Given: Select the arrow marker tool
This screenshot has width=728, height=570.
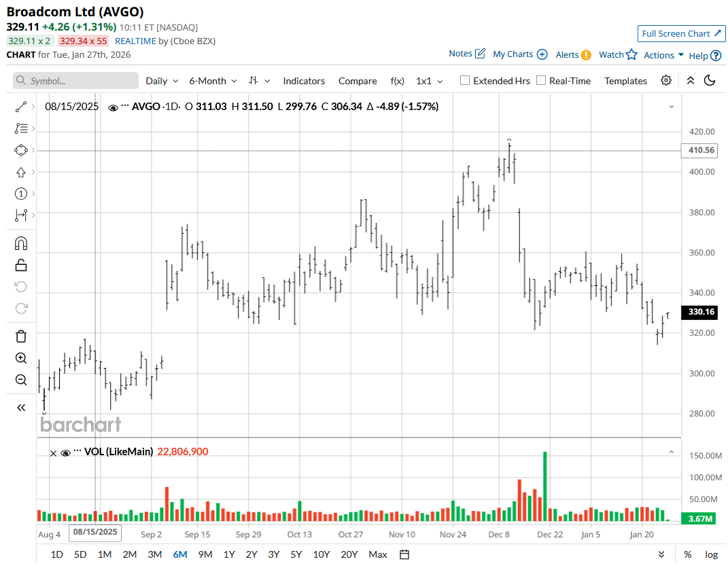Looking at the screenshot, I should pos(21,172).
